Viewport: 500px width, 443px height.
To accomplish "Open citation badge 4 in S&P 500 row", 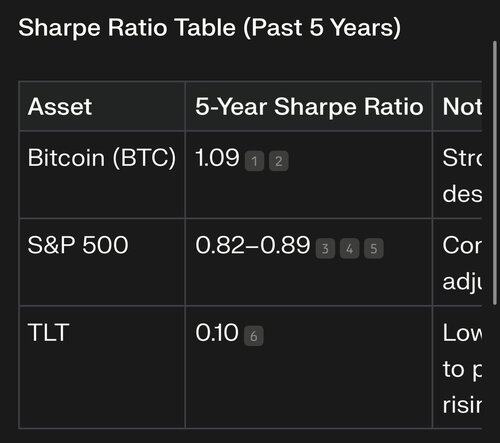I will 349,248.
